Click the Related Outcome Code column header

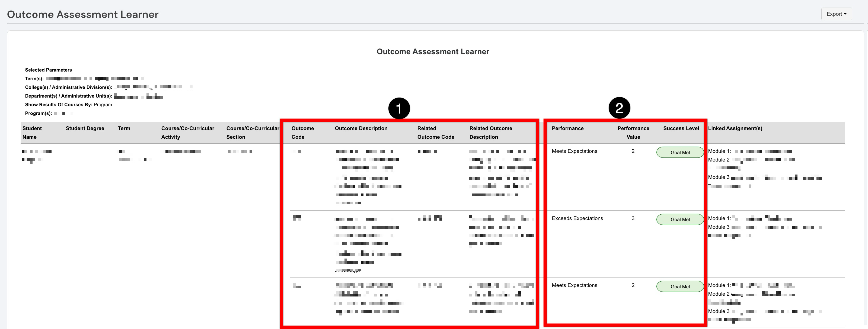point(436,133)
